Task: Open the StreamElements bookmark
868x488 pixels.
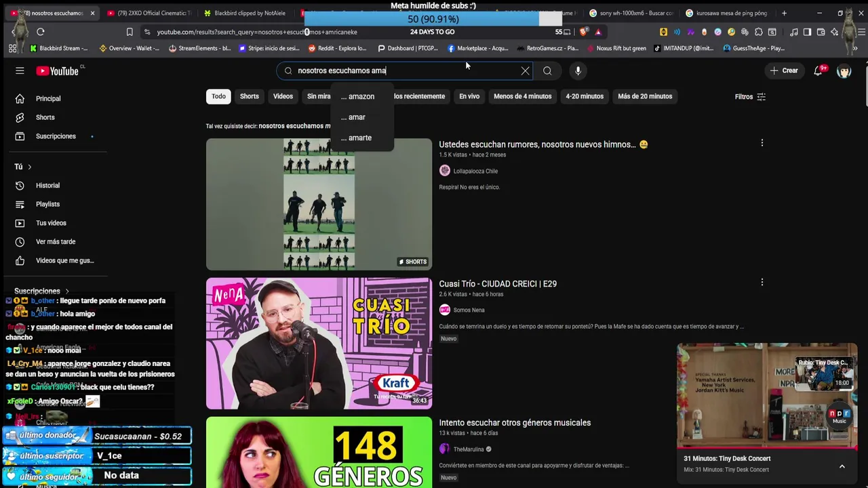Action: [199, 48]
